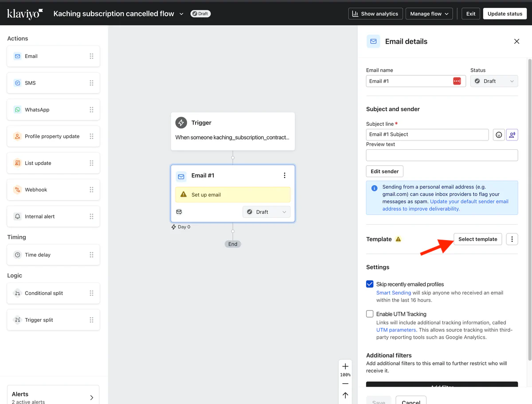The image size is (532, 404).
Task: Open flow name dropdown chevron
Action: pyautogui.click(x=181, y=14)
